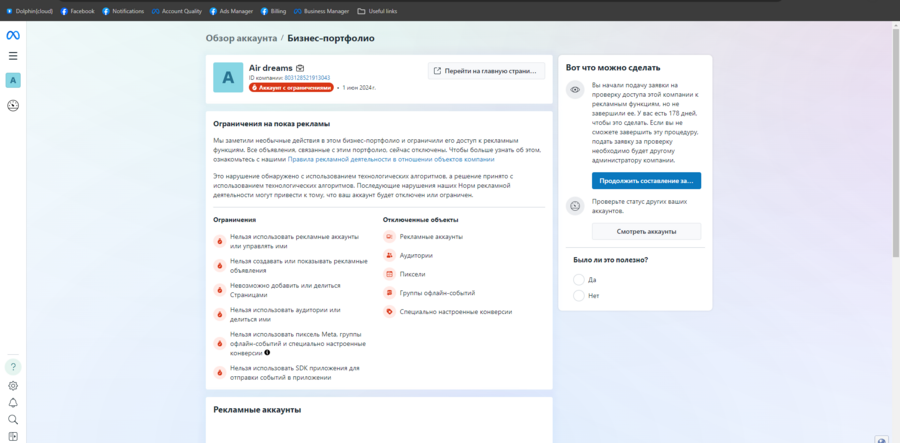The image size is (900, 443).
Task: Click the Meta logo icon
Action: 13,35
